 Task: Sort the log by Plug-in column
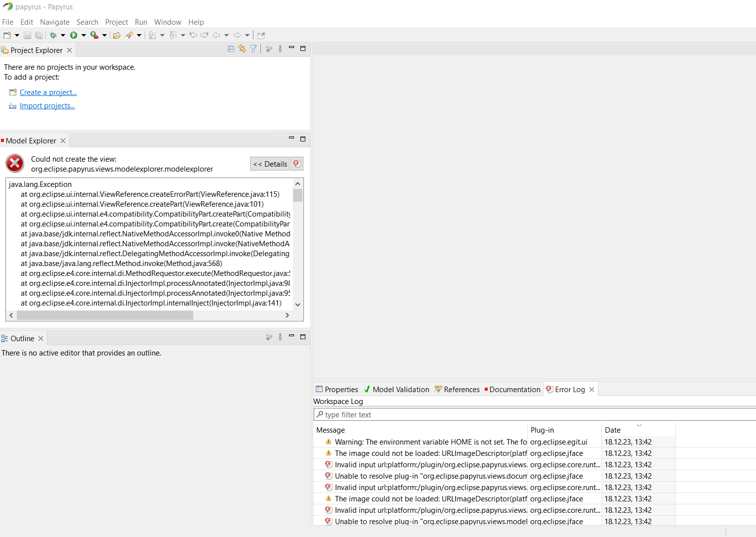pos(564,430)
